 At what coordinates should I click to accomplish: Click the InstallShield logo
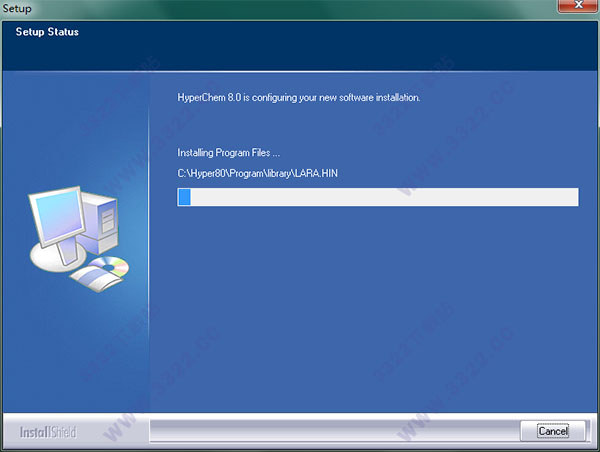48,432
